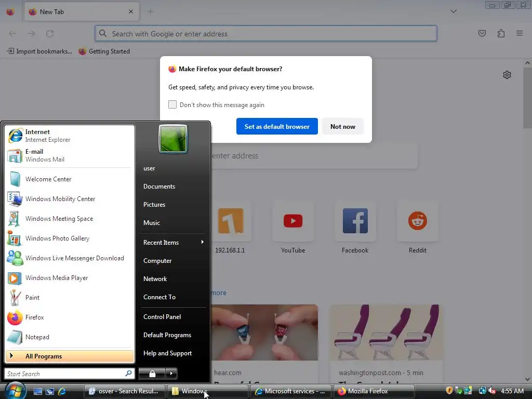Click the Firefox address bar

[265, 34]
